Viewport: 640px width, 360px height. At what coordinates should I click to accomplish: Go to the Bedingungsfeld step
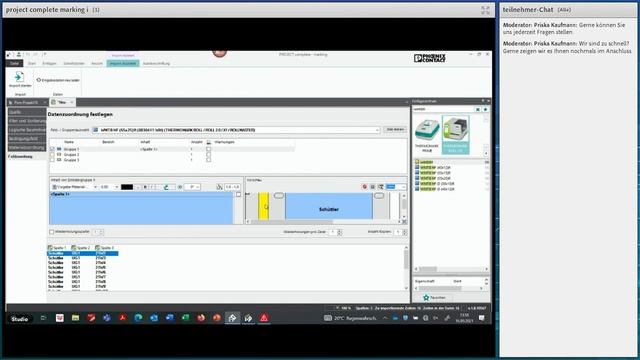(27, 139)
